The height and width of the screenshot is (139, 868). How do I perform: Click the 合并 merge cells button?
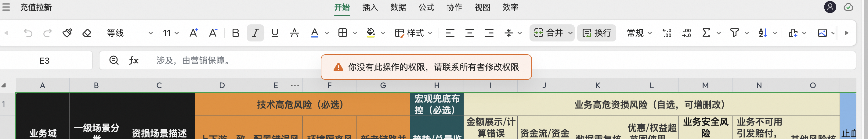click(548, 33)
